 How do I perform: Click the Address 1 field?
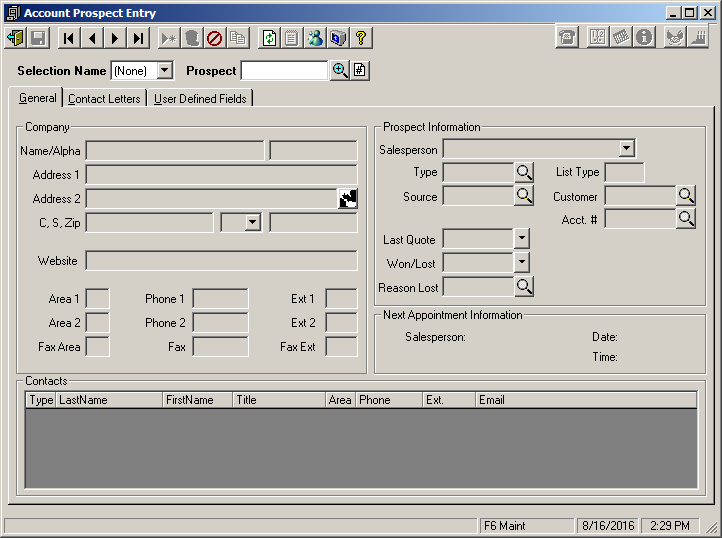(221, 175)
